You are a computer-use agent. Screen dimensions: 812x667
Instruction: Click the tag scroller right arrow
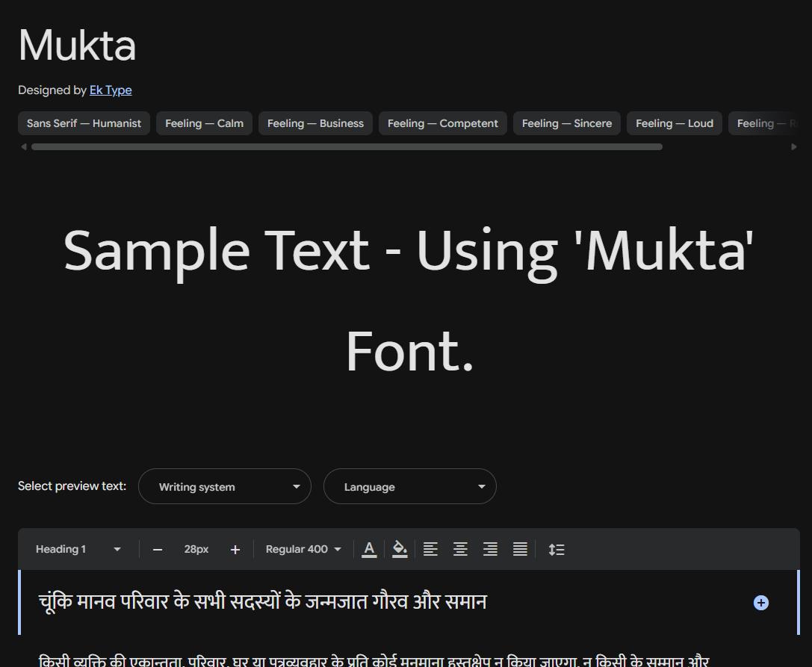click(x=794, y=147)
